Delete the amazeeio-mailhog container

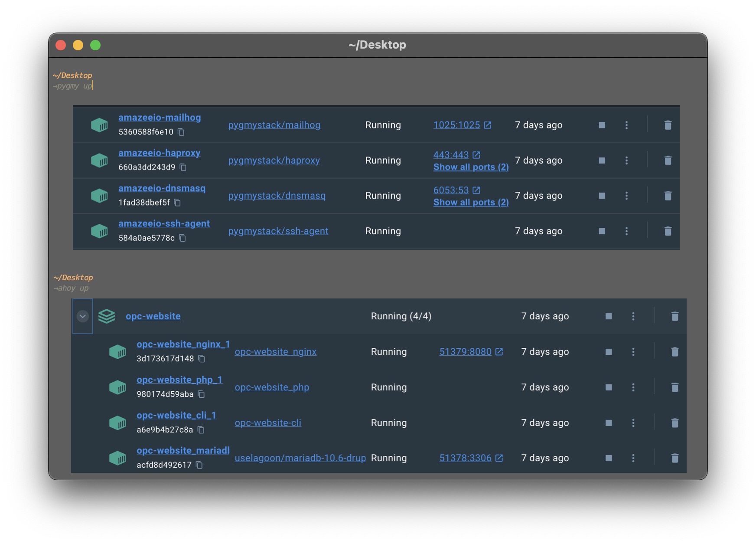click(668, 125)
